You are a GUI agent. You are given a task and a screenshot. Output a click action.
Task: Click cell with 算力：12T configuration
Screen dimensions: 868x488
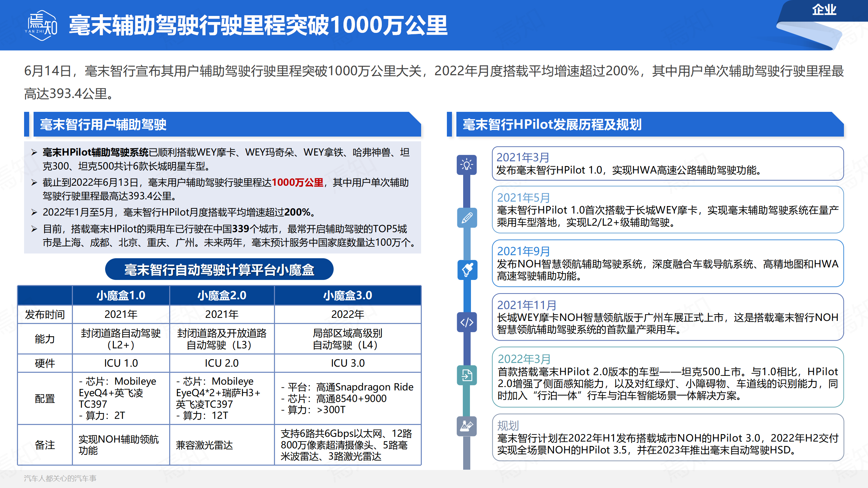coord(222,399)
